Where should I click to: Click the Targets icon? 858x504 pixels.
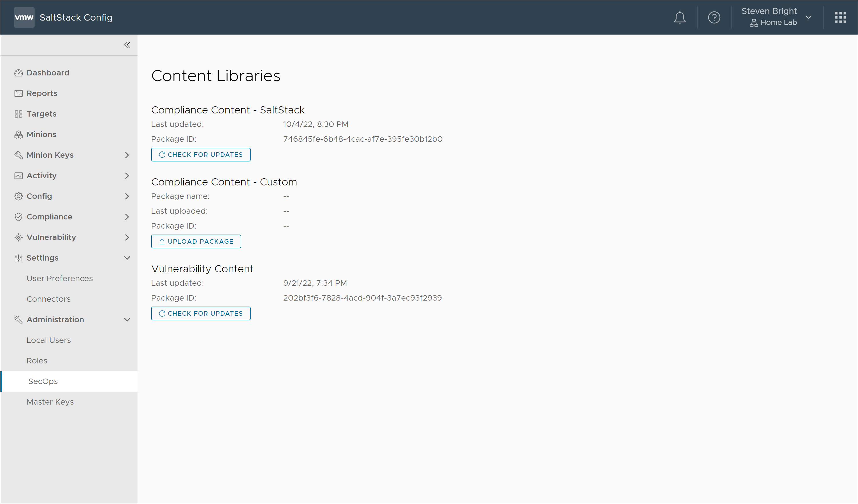click(19, 114)
